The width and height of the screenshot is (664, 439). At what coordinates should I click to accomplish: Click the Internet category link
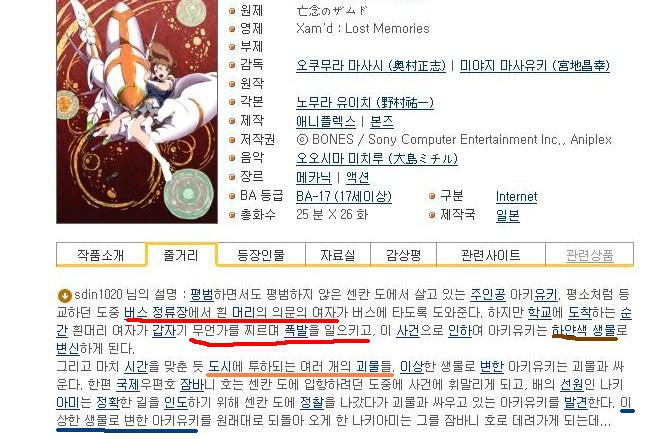point(516,196)
